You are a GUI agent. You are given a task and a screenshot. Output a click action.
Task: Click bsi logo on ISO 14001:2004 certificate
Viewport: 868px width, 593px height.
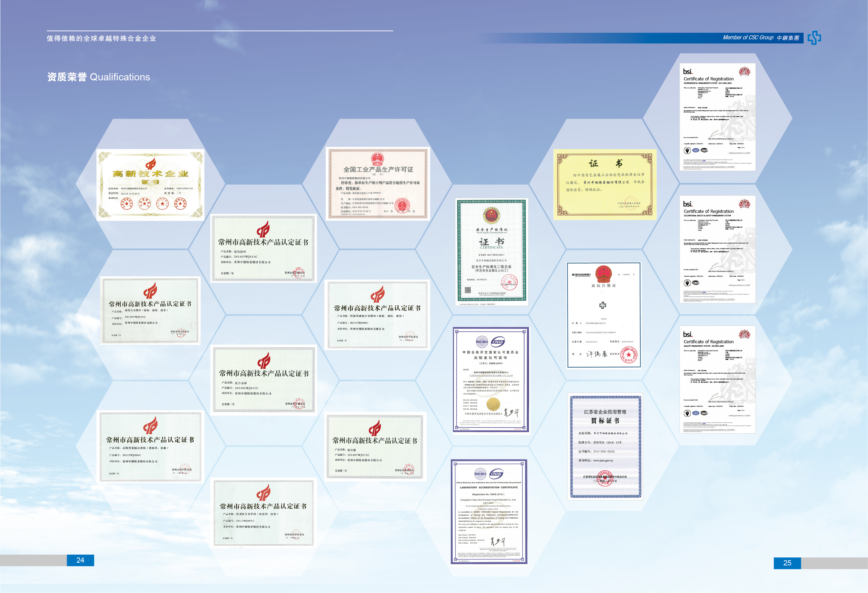(688, 71)
